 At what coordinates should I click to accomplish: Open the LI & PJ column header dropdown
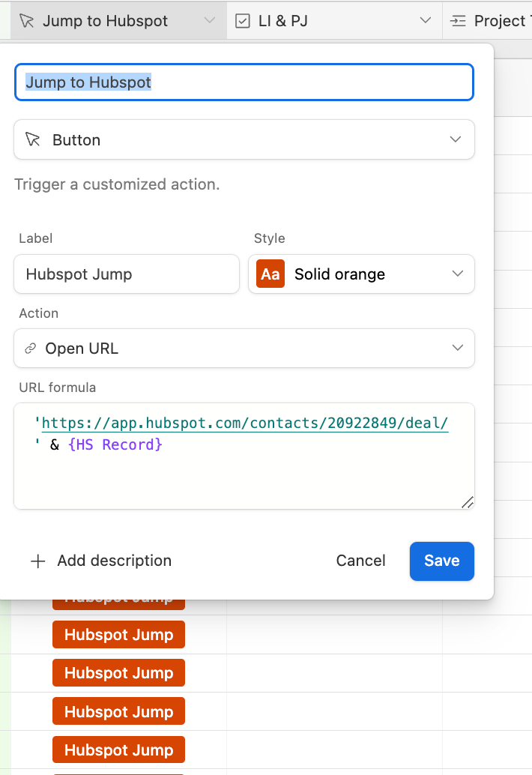(x=426, y=21)
